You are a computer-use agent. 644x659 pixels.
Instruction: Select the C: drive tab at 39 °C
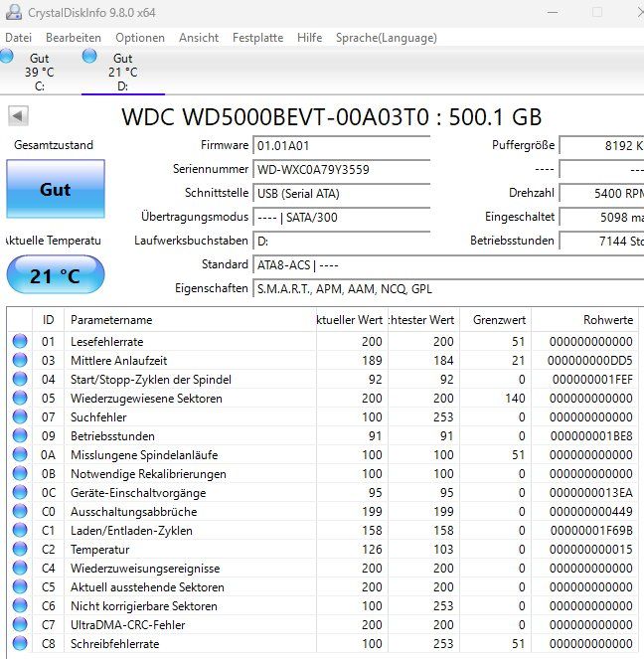pyautogui.click(x=39, y=72)
